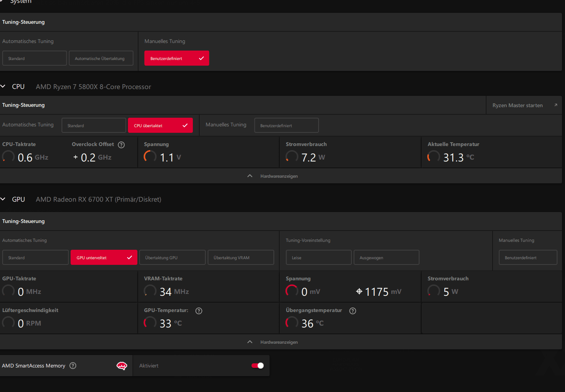
Task: Click help icon for AMD SmartAccess Memory
Action: pyautogui.click(x=73, y=366)
